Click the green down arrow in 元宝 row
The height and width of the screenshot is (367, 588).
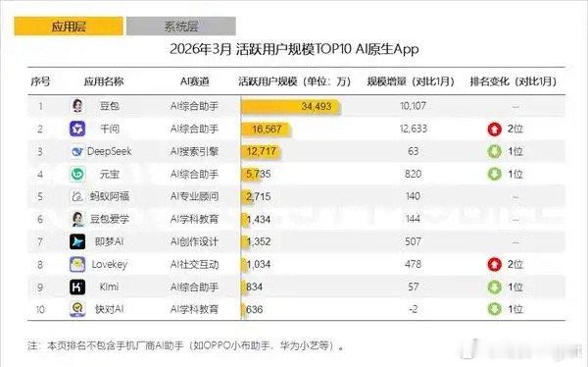click(495, 174)
